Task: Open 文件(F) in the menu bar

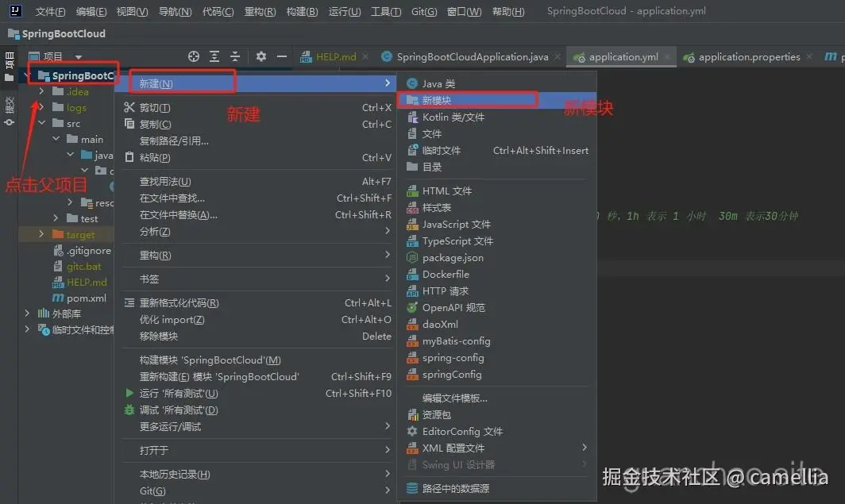Action: (50, 11)
